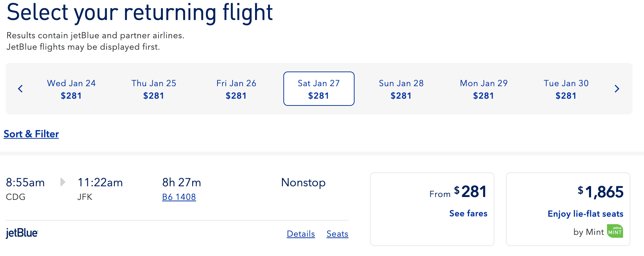Select the Sat Jan 27 date tab
This screenshot has height=256, width=644.
pos(319,89)
